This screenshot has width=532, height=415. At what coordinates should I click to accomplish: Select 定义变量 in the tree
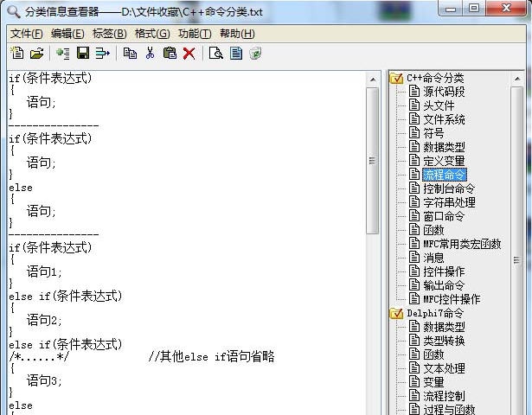point(444,161)
